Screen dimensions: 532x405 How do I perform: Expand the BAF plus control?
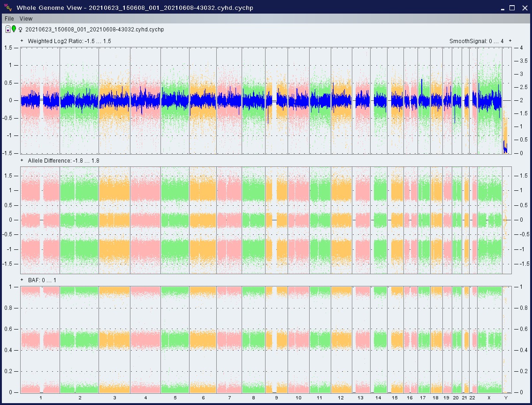tap(22, 280)
